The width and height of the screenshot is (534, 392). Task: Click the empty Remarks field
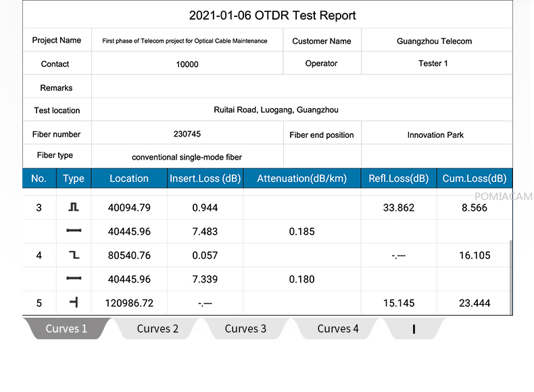tap(301, 88)
